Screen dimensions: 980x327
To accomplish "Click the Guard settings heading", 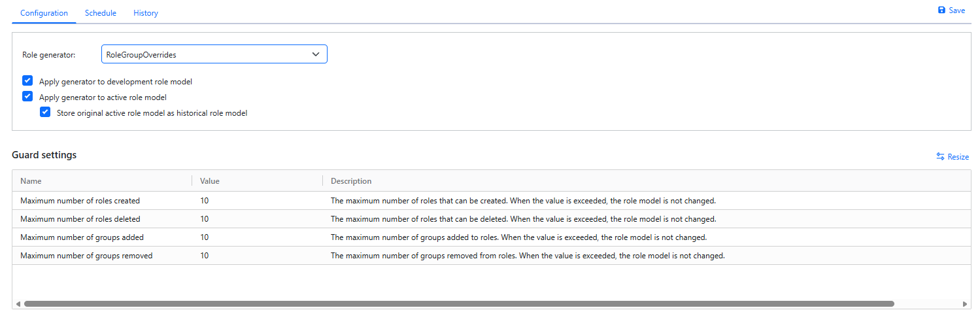I will click(x=44, y=155).
